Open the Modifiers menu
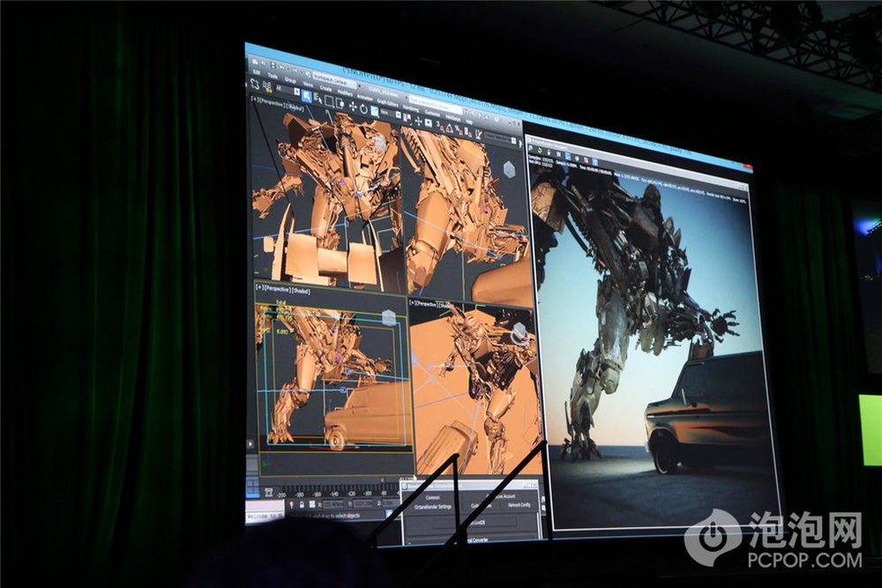 [346, 93]
